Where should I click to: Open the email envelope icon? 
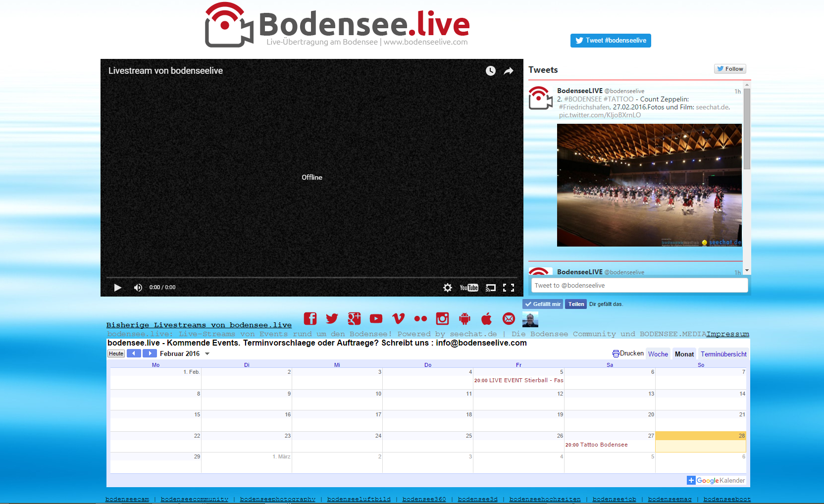509,318
